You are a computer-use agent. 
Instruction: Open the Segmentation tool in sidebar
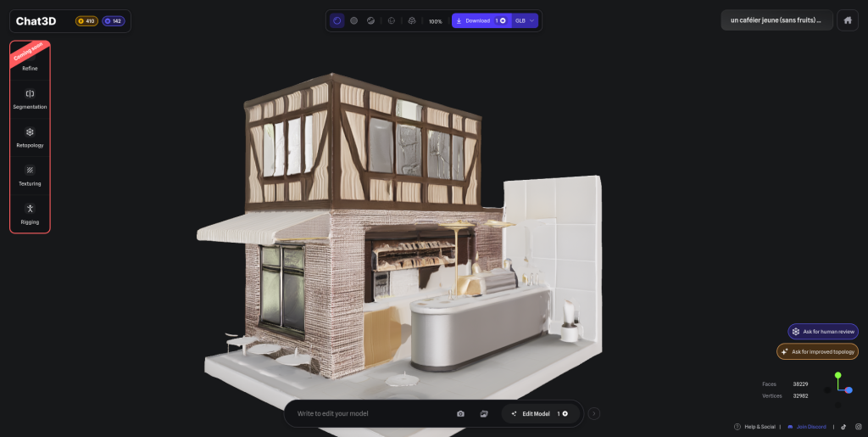click(30, 98)
